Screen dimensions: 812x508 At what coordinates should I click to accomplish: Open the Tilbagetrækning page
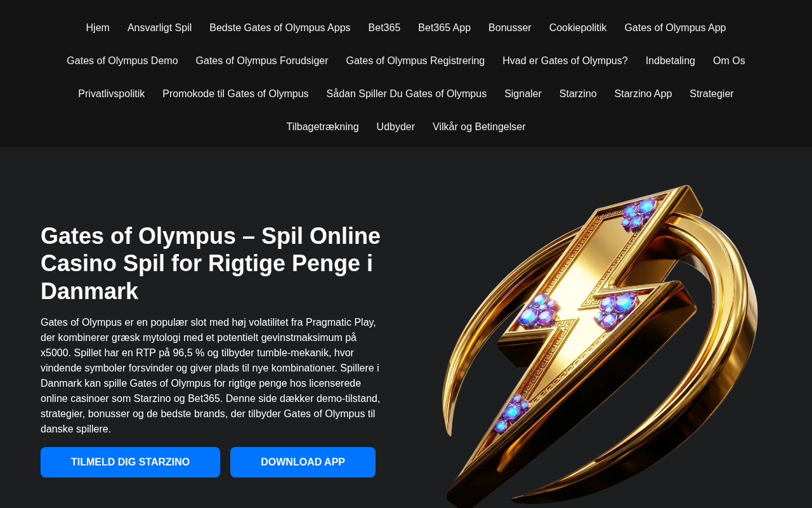point(322,127)
